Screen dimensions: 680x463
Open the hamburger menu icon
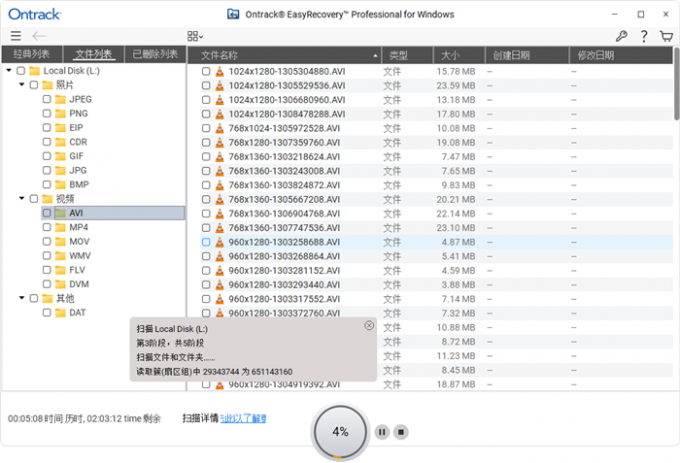pyautogui.click(x=16, y=36)
